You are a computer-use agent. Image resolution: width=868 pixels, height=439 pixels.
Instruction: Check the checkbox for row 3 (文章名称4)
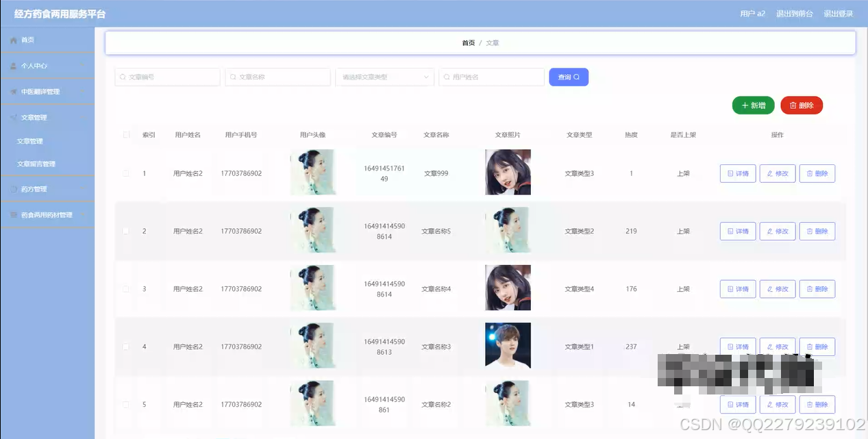click(x=126, y=288)
